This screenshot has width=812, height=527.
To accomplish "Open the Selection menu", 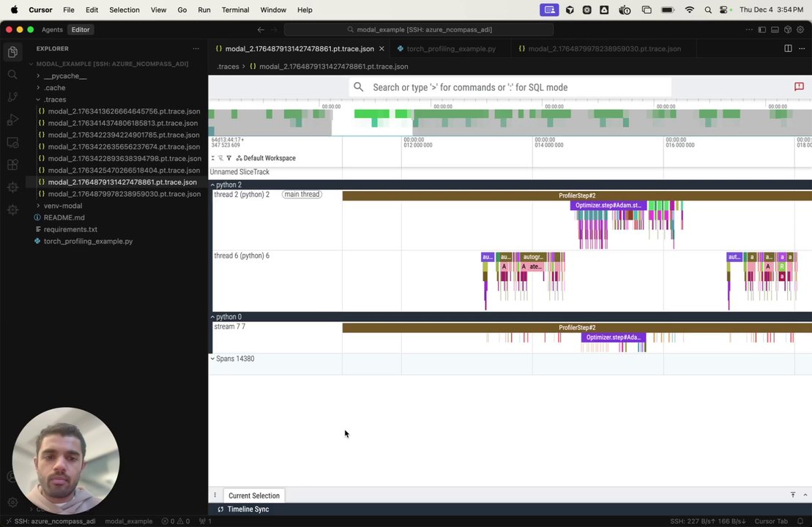I will pos(124,10).
